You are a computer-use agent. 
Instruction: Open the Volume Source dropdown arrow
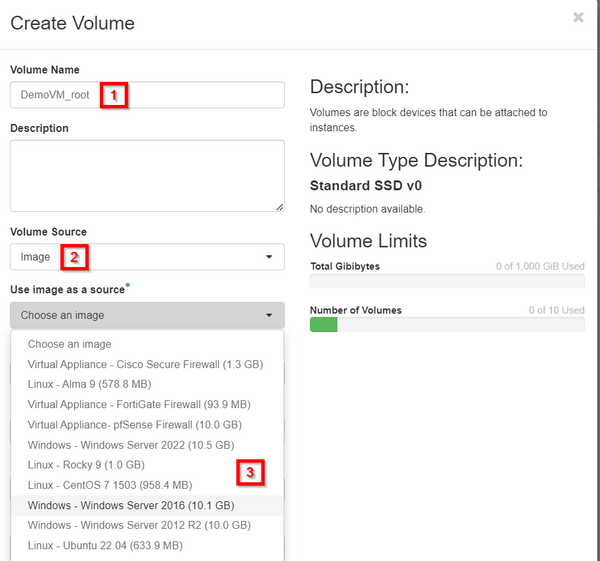269,257
